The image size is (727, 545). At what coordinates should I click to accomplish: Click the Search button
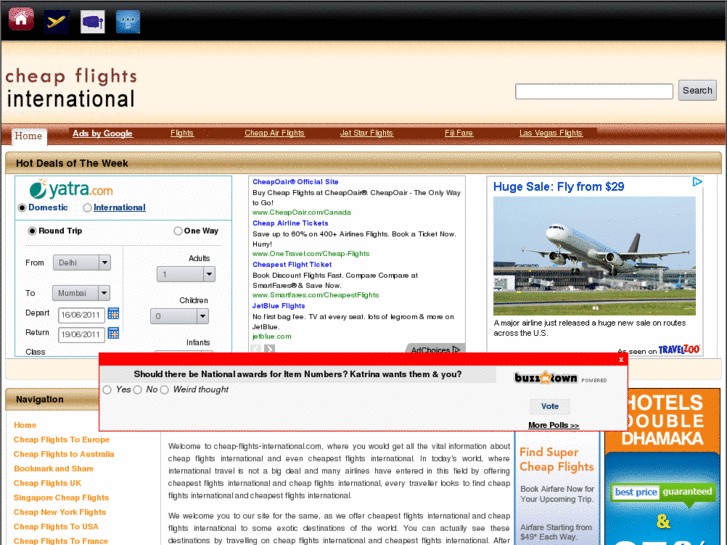coord(697,90)
